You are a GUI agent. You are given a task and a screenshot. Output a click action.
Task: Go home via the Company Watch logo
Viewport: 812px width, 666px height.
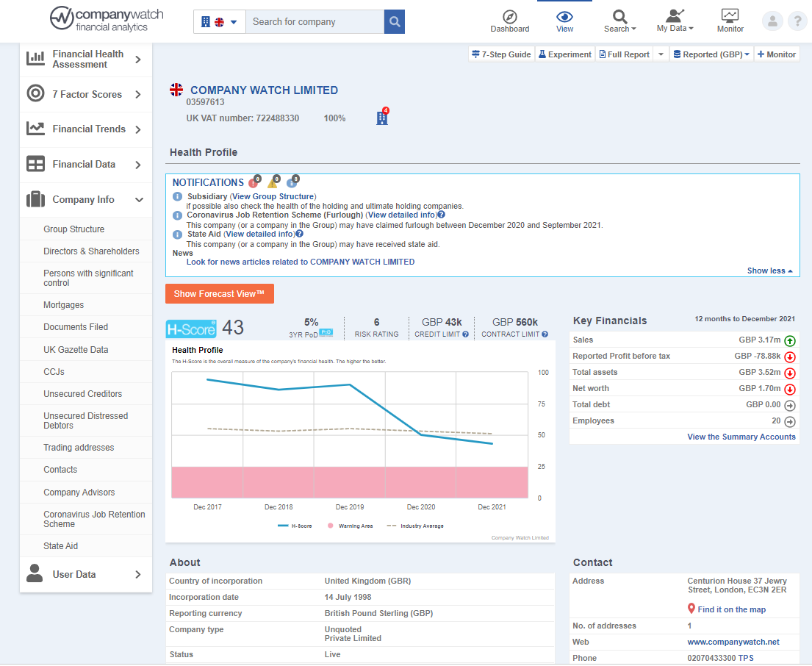point(107,19)
